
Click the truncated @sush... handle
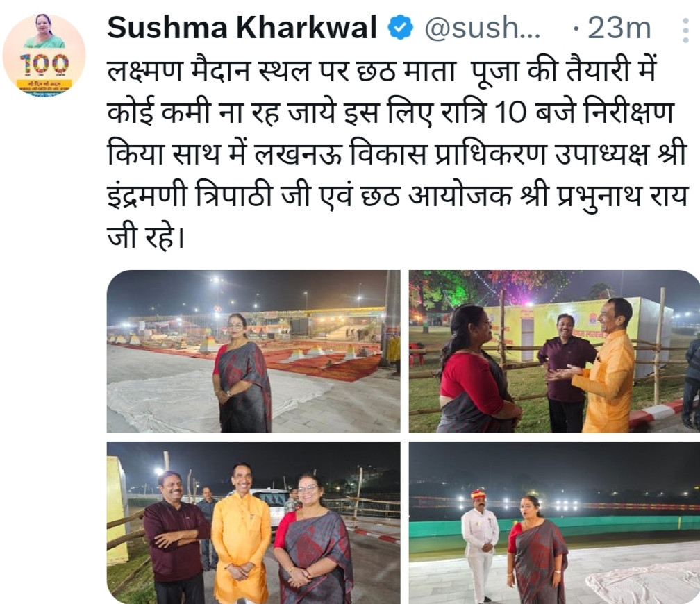coord(482,28)
